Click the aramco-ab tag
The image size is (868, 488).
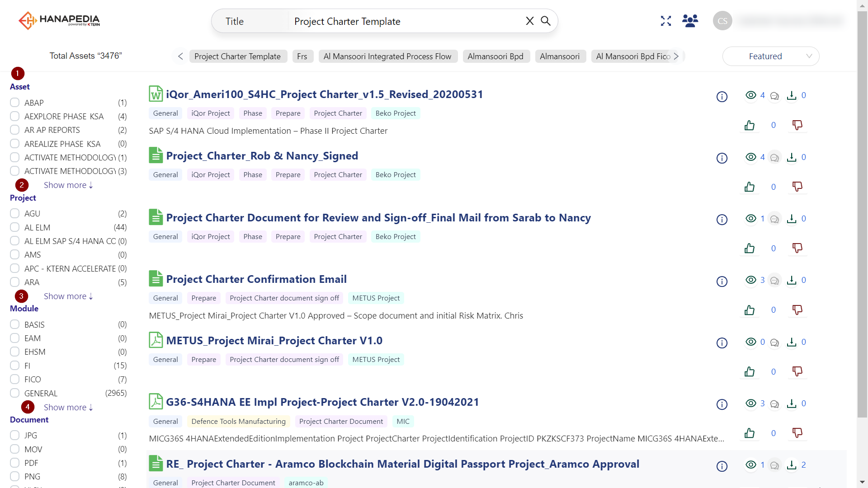point(306,483)
